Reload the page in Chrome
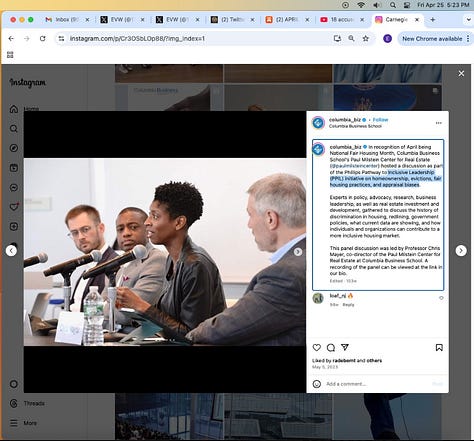Viewport: 474px width, 441px height. point(43,39)
